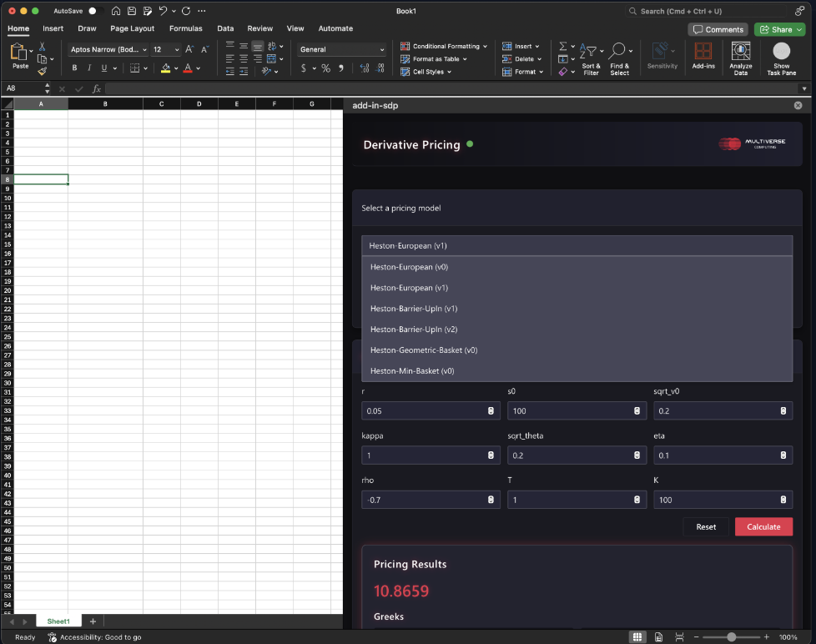816x644 pixels.
Task: Click the Reset button
Action: [x=706, y=527]
